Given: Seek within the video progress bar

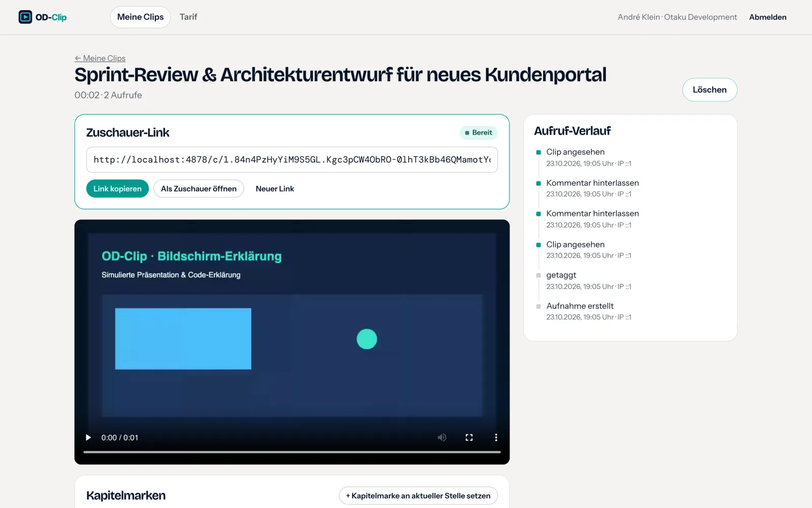Looking at the screenshot, I should [292, 452].
